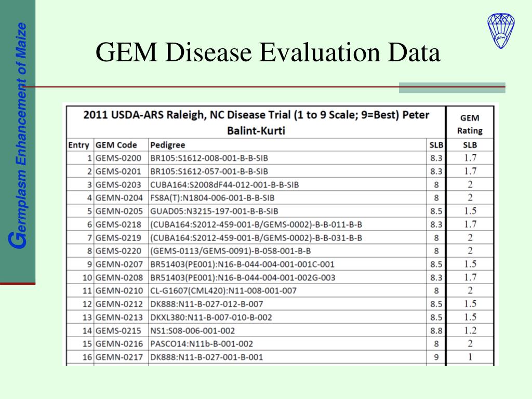The height and width of the screenshot is (399, 532).
Task: Click cell GEMS-0218
Action: [x=118, y=224]
